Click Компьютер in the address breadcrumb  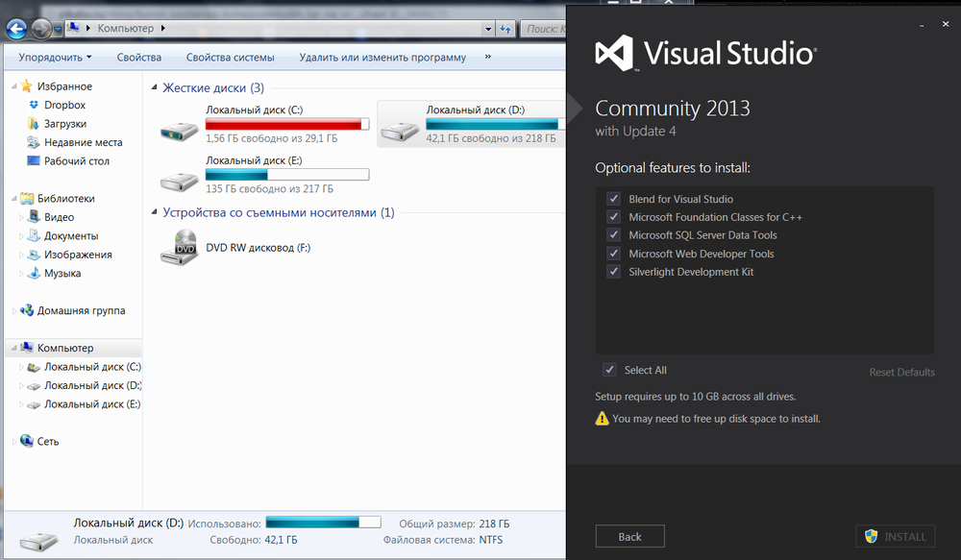(126, 28)
